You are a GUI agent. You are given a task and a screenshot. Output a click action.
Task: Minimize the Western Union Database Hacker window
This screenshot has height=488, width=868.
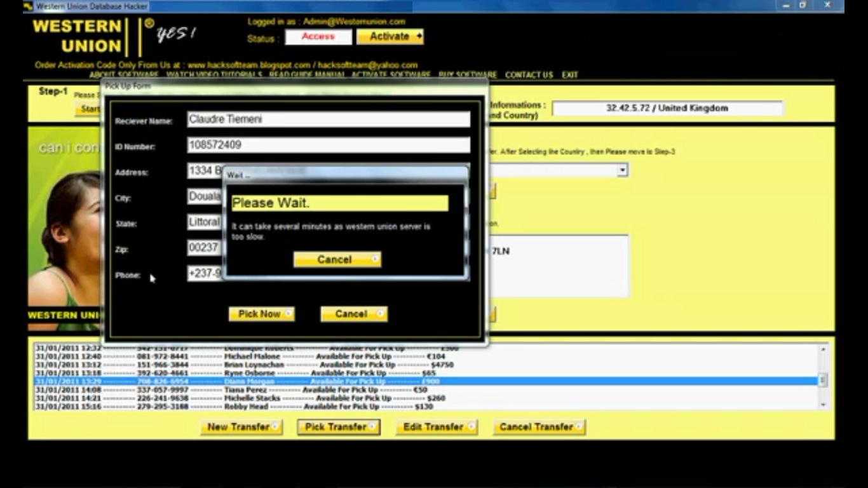[786, 5]
